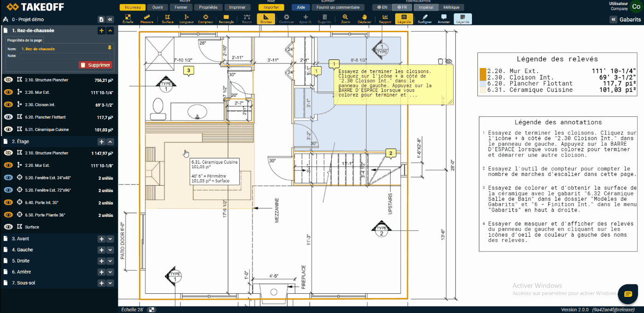The height and width of the screenshot is (313, 644).
Task: Activate the Zoom tool
Action: [x=345, y=19]
